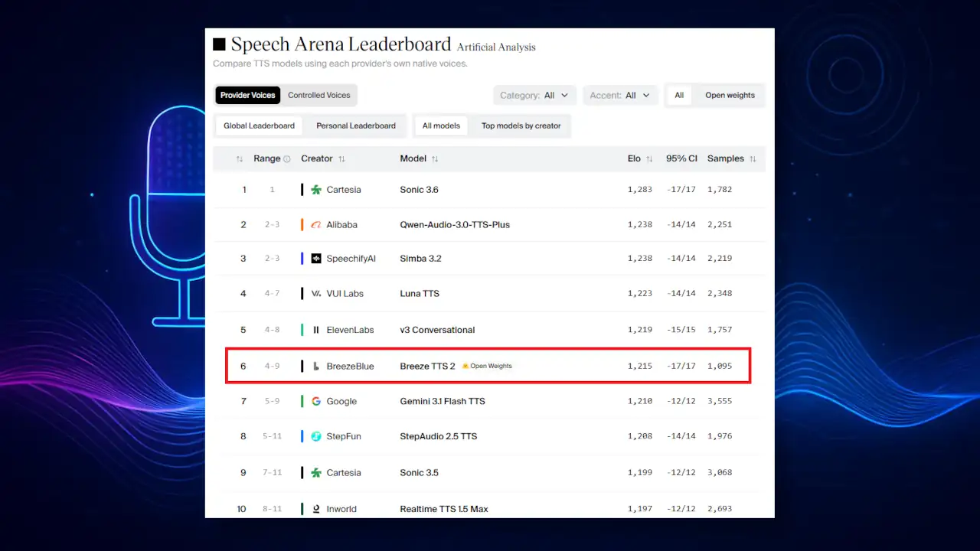Open the Category dropdown
The width and height of the screenshot is (980, 551).
pyautogui.click(x=534, y=96)
